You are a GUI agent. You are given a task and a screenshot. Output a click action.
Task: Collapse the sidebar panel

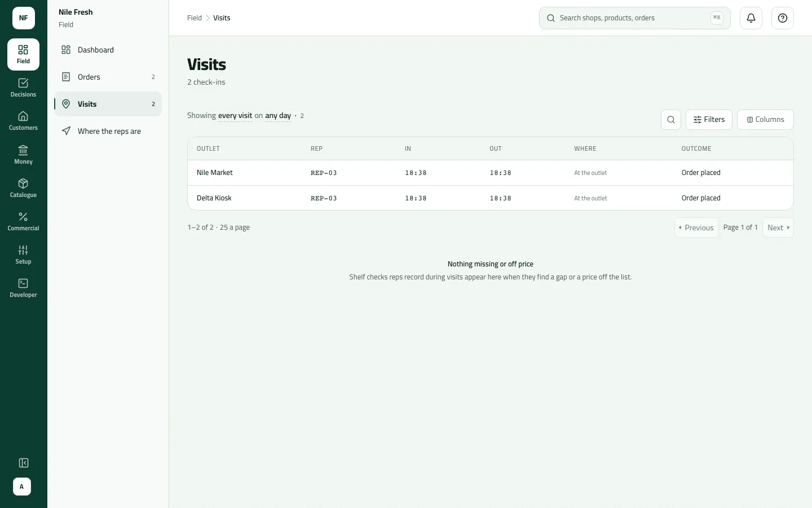[x=24, y=463]
